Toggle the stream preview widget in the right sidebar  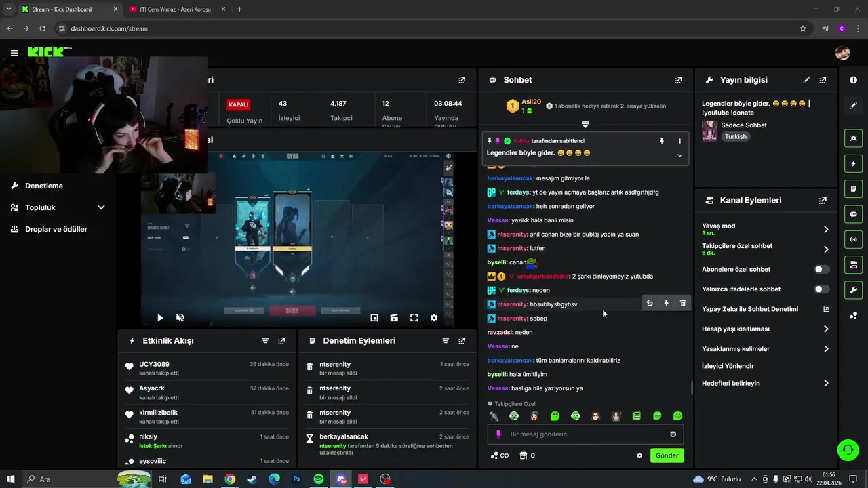point(853,138)
